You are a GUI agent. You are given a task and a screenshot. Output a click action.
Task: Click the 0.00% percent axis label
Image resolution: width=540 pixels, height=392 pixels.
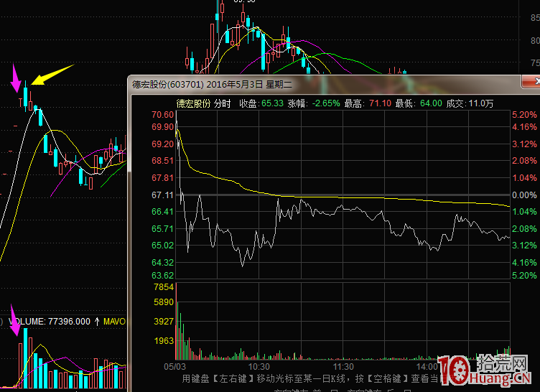tap(524, 195)
